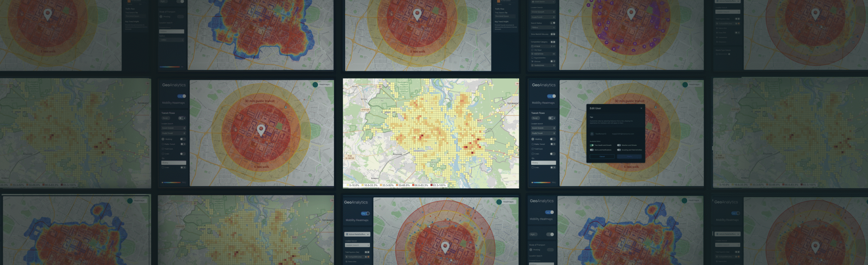Screen dimensions: 868x265
Task: Select the 83.3-100% legend color swatch
Action: (431, 185)
